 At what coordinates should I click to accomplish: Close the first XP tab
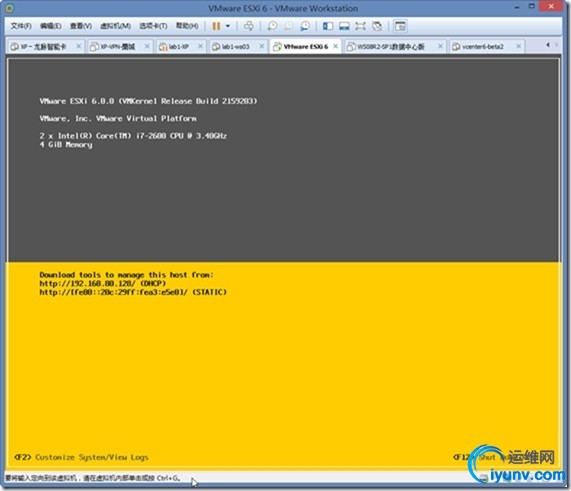click(78, 46)
